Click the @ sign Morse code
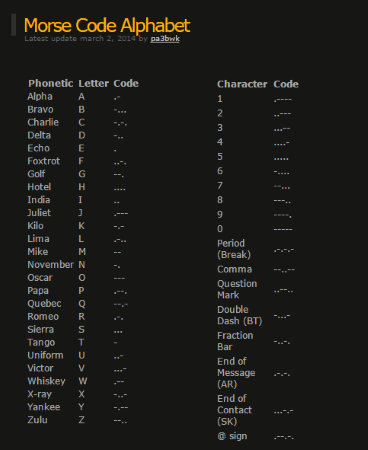The image size is (368, 450). tap(284, 437)
